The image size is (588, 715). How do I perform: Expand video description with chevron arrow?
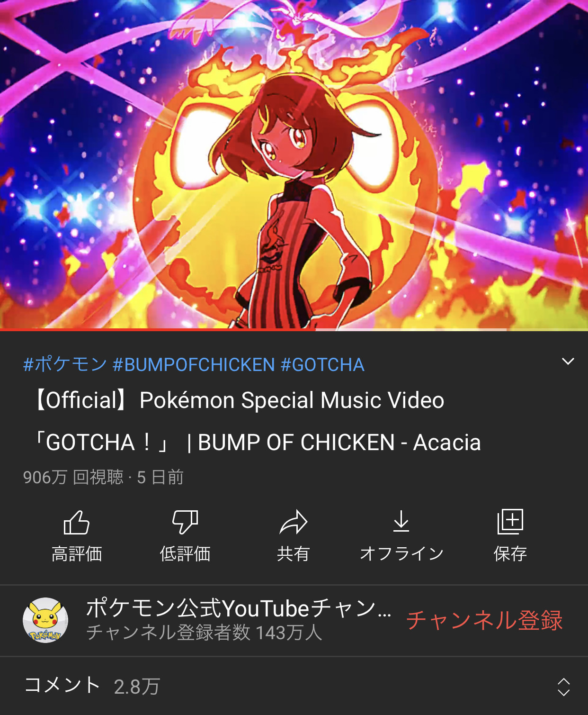(x=568, y=362)
